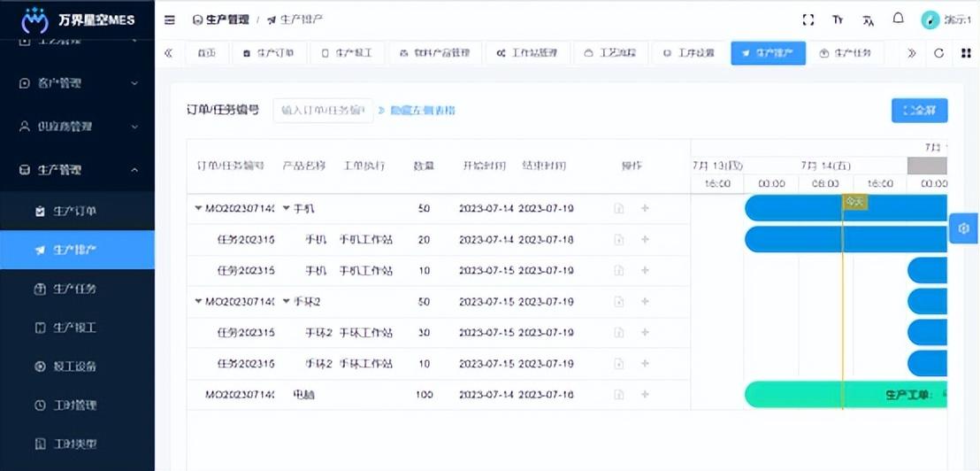
Task: Click the 7月 14(五) date header in the Gantt
Action: (x=825, y=166)
